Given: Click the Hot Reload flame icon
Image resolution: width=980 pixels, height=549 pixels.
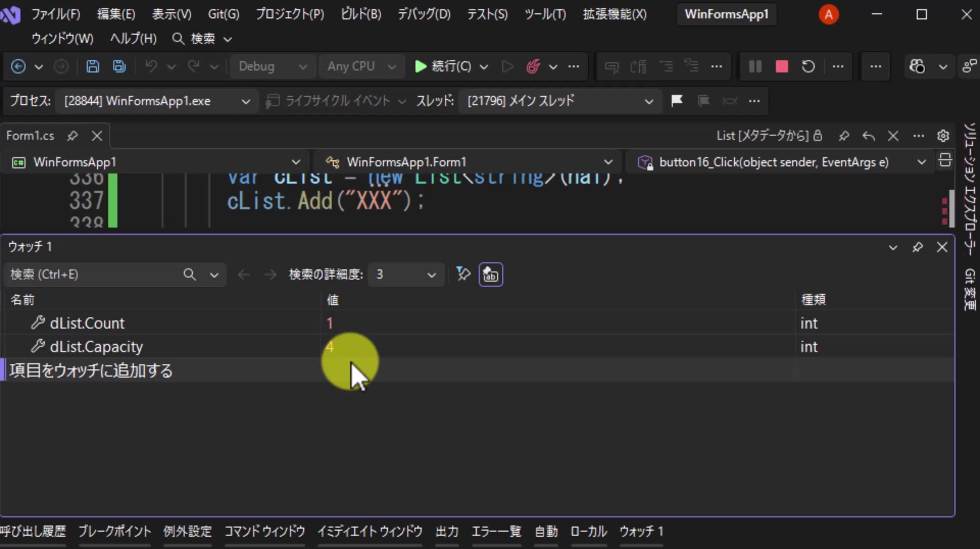Looking at the screenshot, I should [533, 66].
